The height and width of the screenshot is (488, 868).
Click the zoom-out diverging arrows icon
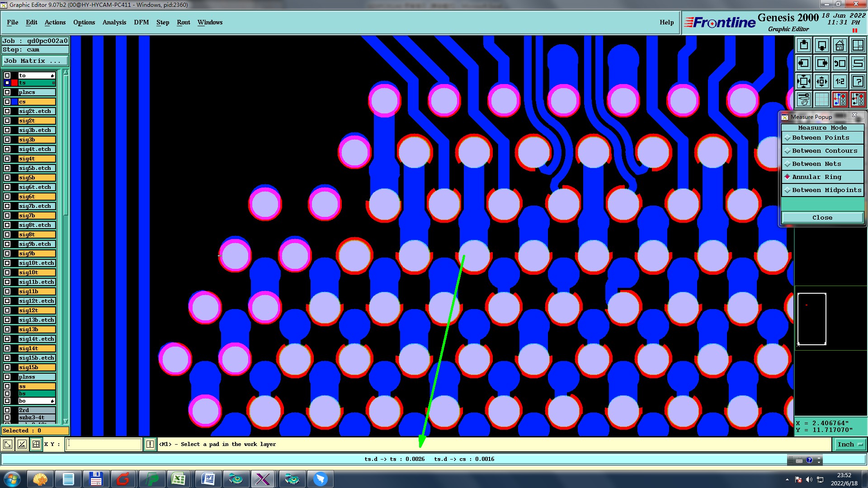[x=822, y=81]
